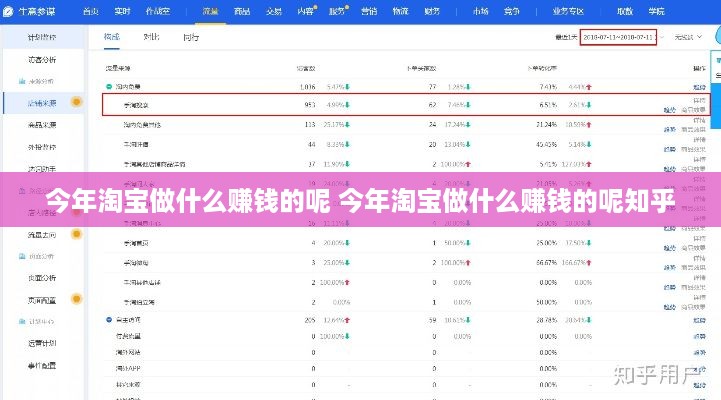
Task: Click the 淘内免费其他 source row name
Action: [x=142, y=125]
